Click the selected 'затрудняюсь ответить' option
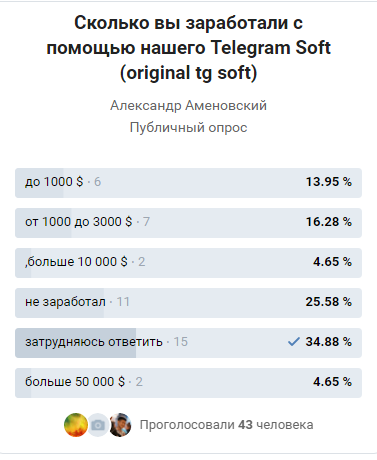This screenshot has width=377, height=460. coord(188,343)
